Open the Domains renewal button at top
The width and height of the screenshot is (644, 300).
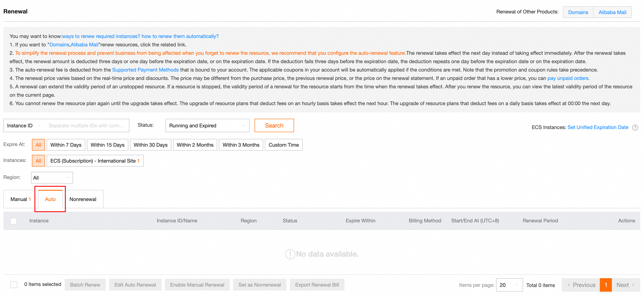click(578, 12)
